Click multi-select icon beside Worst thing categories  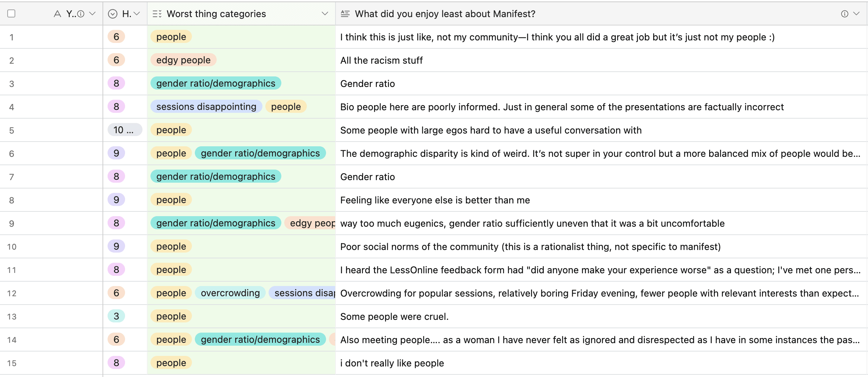(x=157, y=14)
